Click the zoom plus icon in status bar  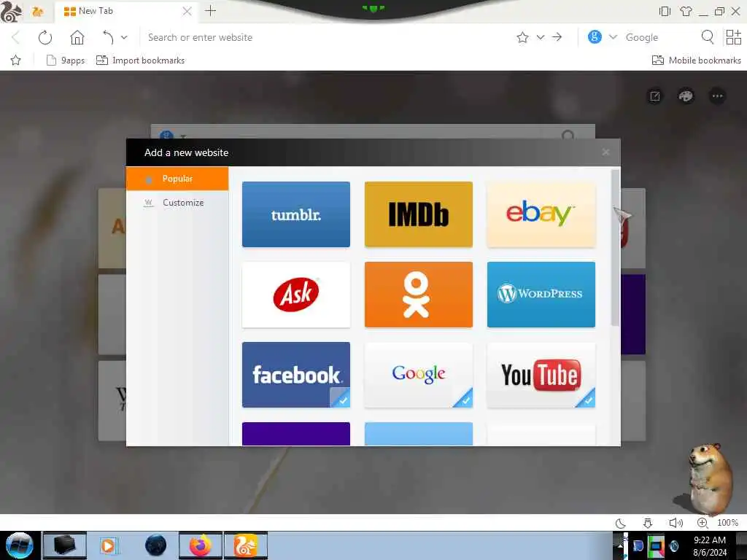703,523
